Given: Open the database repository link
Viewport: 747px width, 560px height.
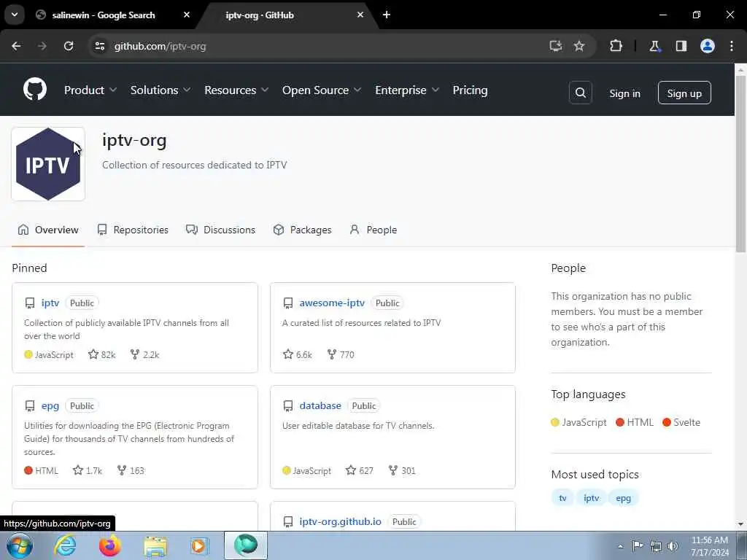Looking at the screenshot, I should [x=320, y=405].
